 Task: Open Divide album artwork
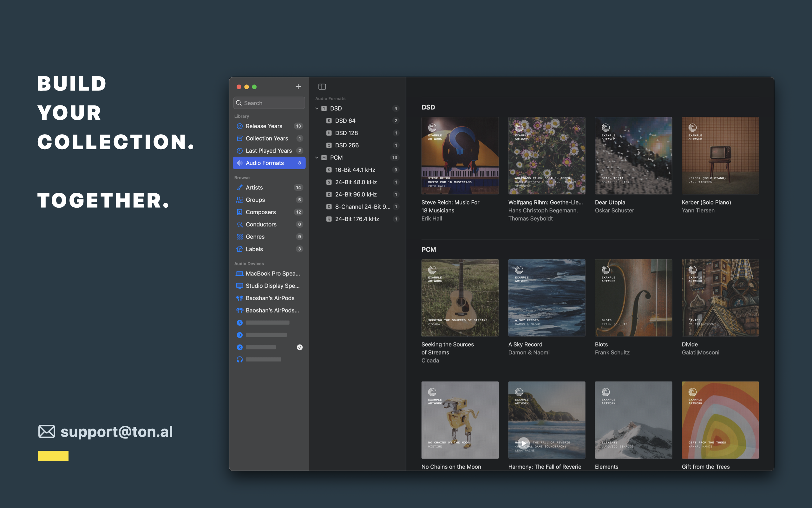(x=720, y=298)
